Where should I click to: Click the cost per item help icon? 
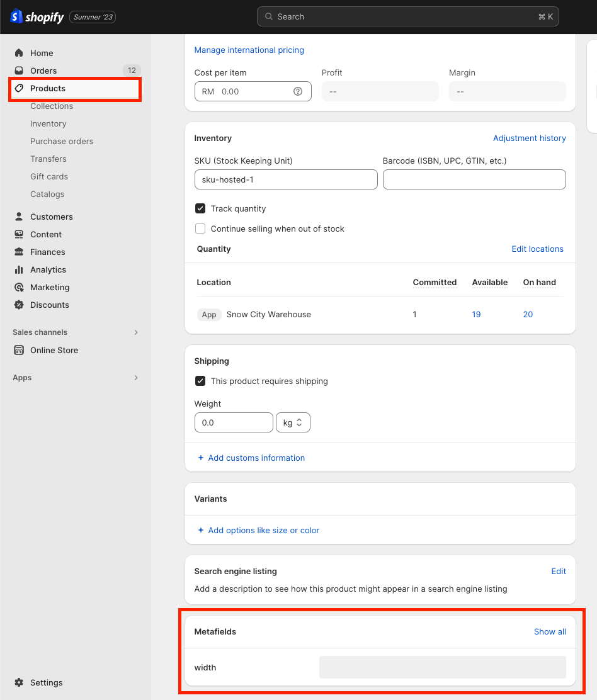(x=298, y=92)
